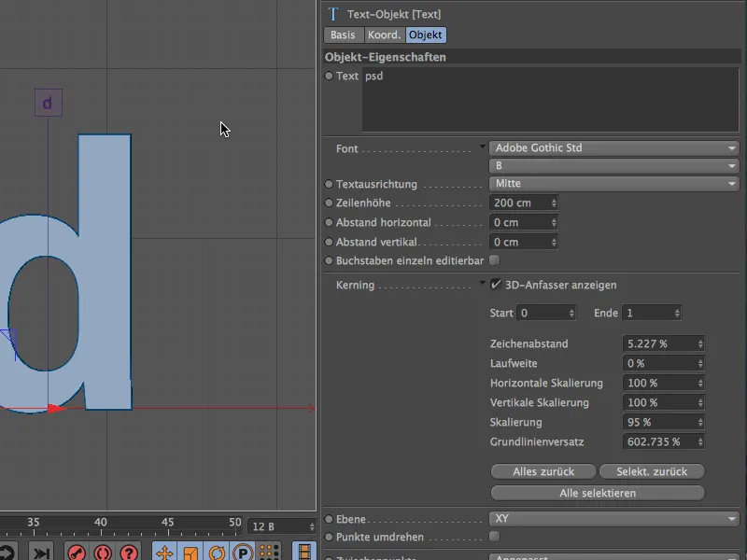Click the record keyframe key icon

coord(77,553)
